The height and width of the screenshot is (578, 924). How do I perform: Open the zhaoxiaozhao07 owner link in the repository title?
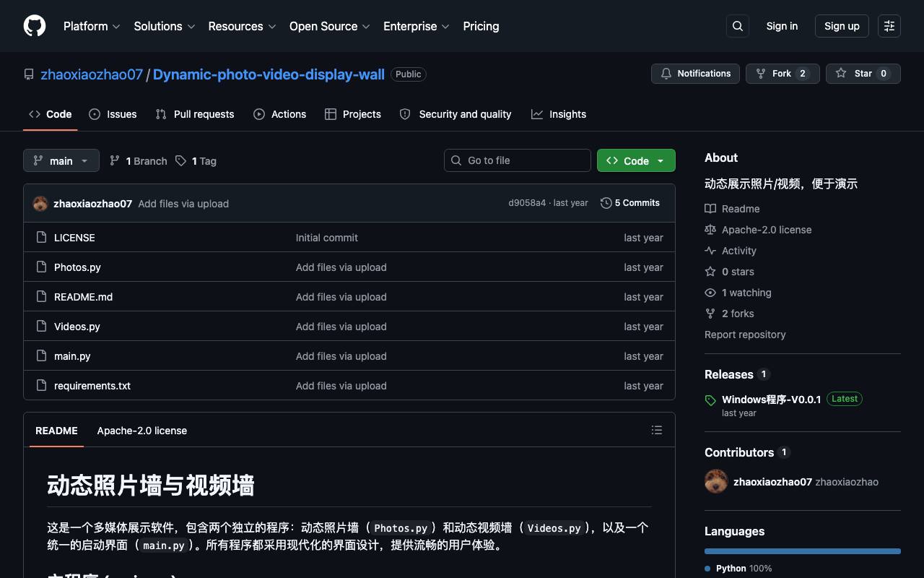click(x=92, y=74)
